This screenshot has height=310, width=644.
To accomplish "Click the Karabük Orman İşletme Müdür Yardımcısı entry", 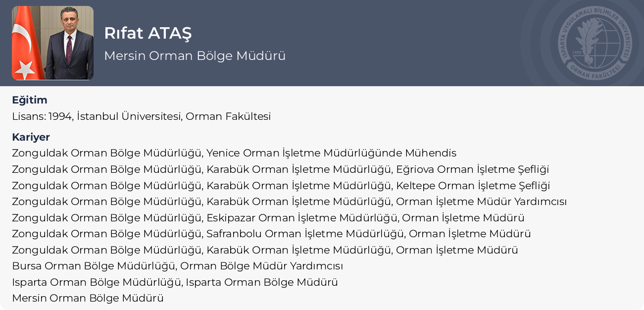I will [289, 202].
